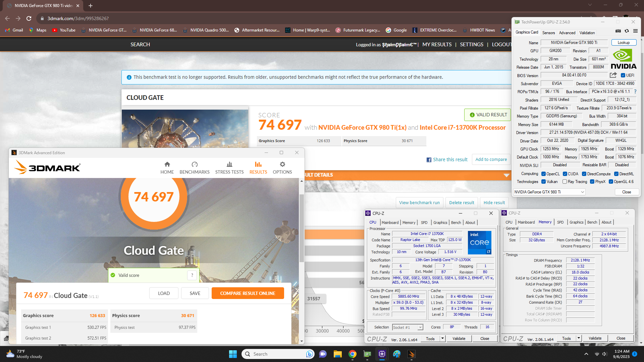Open the GPU-Z taskbar icon
This screenshot has width=644, height=362.
(x=367, y=354)
